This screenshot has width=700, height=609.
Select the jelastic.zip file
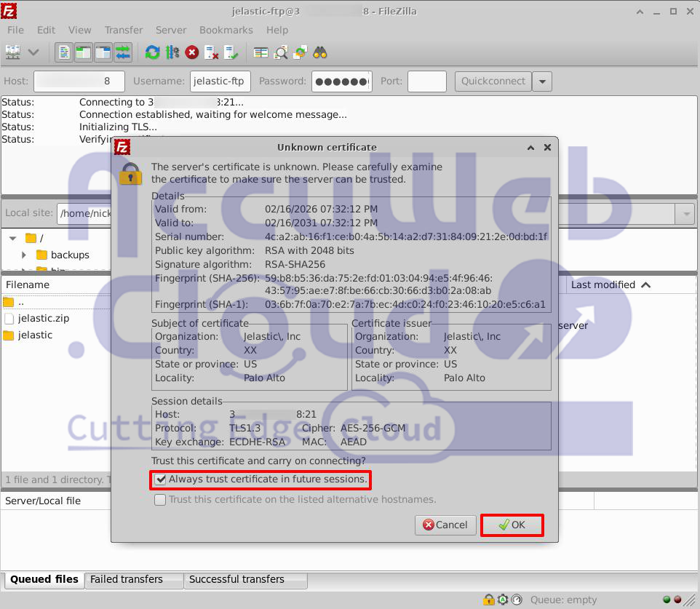[x=44, y=319]
